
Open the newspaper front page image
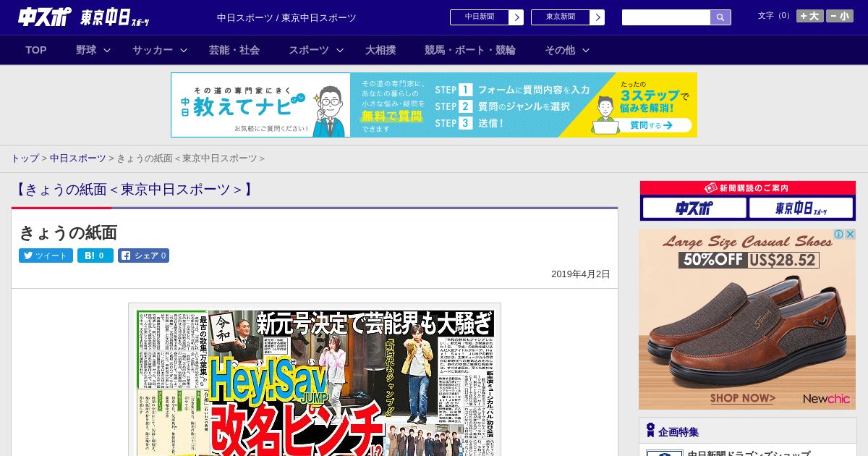(x=315, y=379)
